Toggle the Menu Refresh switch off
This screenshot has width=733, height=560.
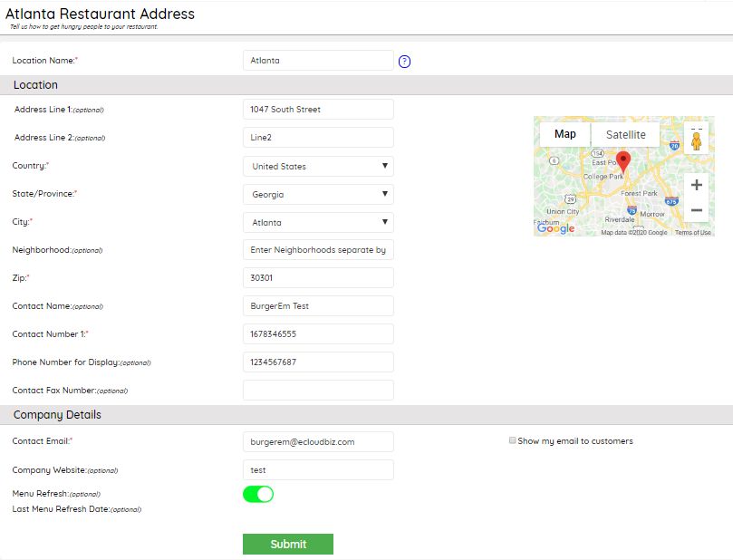[258, 494]
